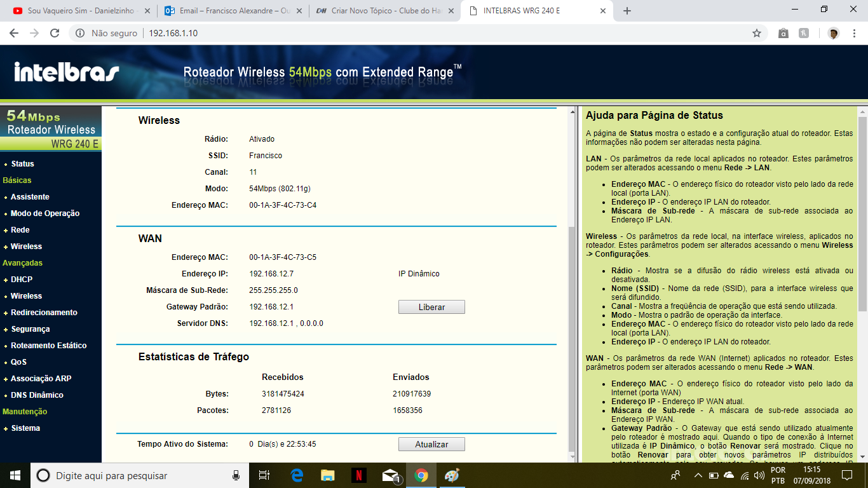The height and width of the screenshot is (488, 868).
Task: Expand the DHCP menu in sidebar
Action: (22, 280)
